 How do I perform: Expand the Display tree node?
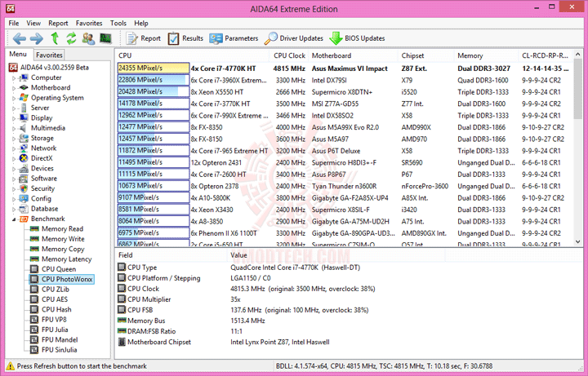click(x=14, y=119)
